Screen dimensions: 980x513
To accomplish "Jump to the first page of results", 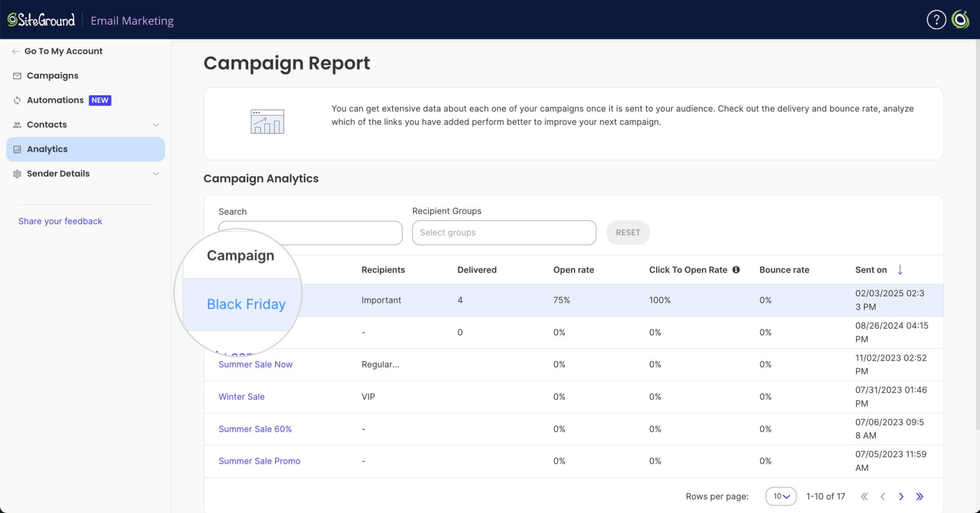I will 864,496.
